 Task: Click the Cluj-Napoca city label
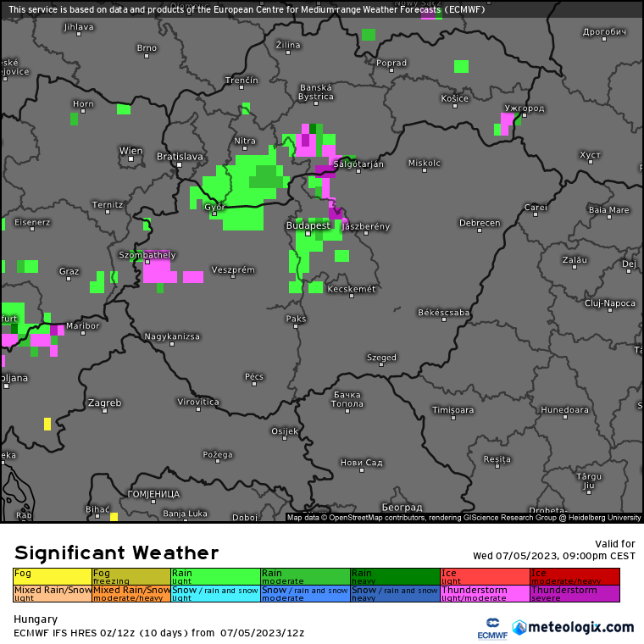pos(609,303)
